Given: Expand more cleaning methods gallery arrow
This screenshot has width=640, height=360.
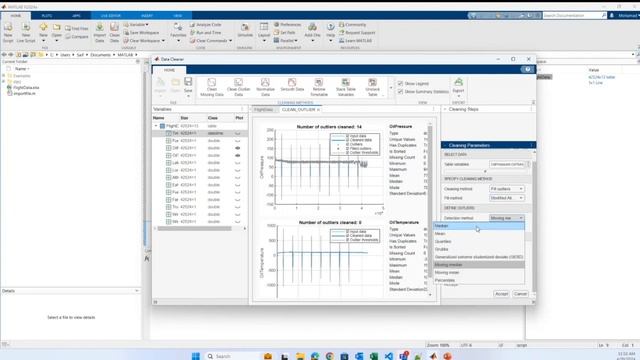Looking at the screenshot, I should pos(391,88).
